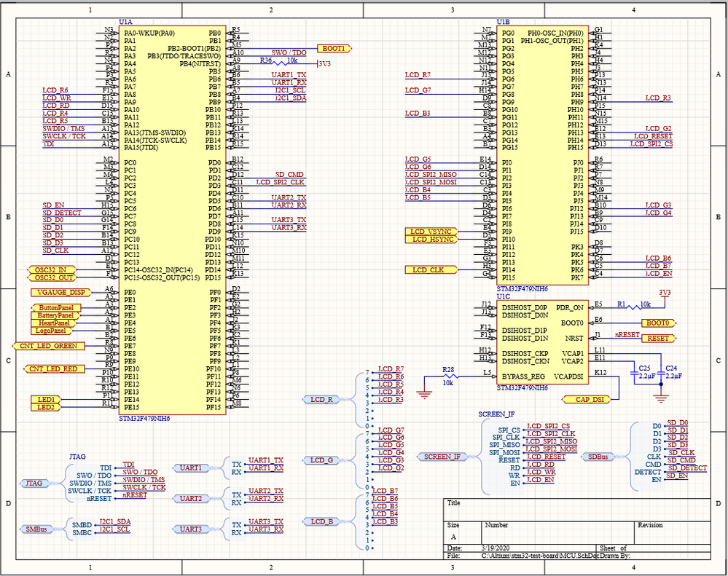The width and height of the screenshot is (728, 576).
Task: Select the CNT_LED_RED port
Action: pos(55,368)
